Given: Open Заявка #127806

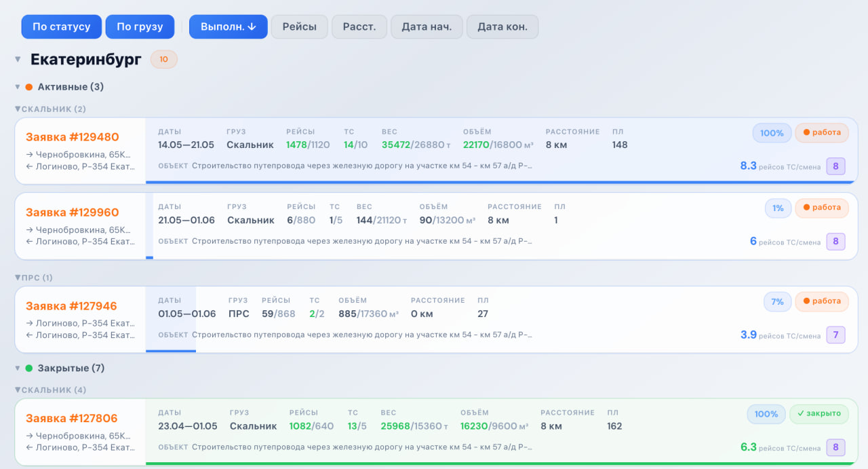Looking at the screenshot, I should click(72, 418).
